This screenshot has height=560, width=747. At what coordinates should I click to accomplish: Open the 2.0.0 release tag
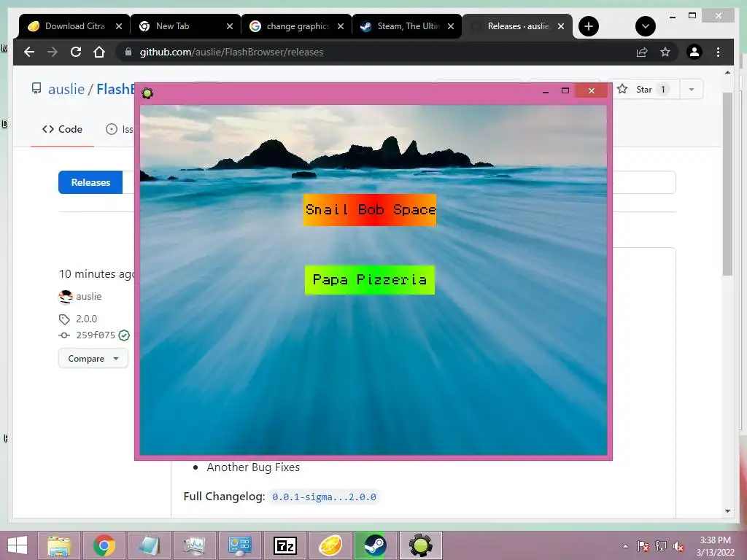tap(86, 319)
